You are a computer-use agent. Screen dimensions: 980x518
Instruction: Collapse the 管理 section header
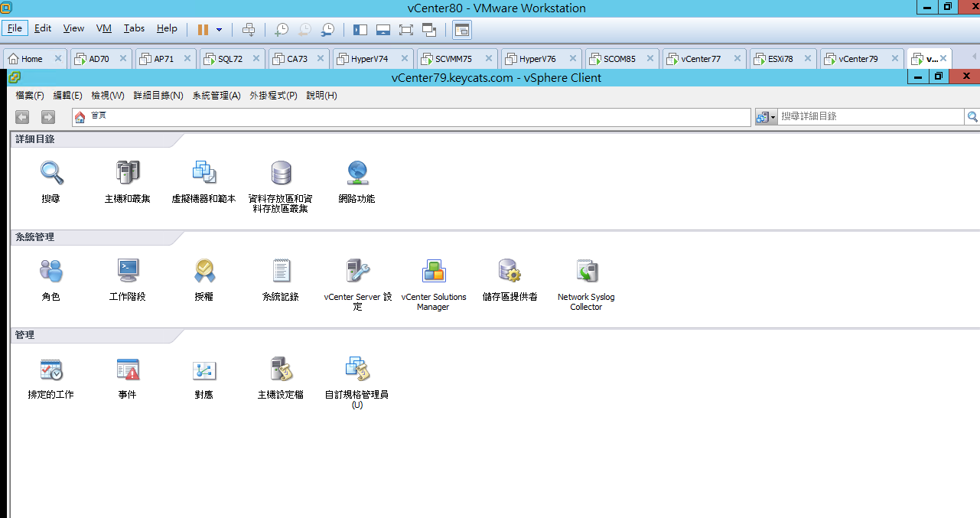(x=25, y=335)
